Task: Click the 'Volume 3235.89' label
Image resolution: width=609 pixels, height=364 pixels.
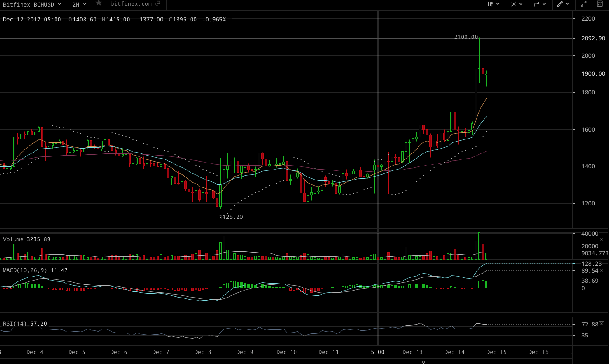Action: pos(27,239)
